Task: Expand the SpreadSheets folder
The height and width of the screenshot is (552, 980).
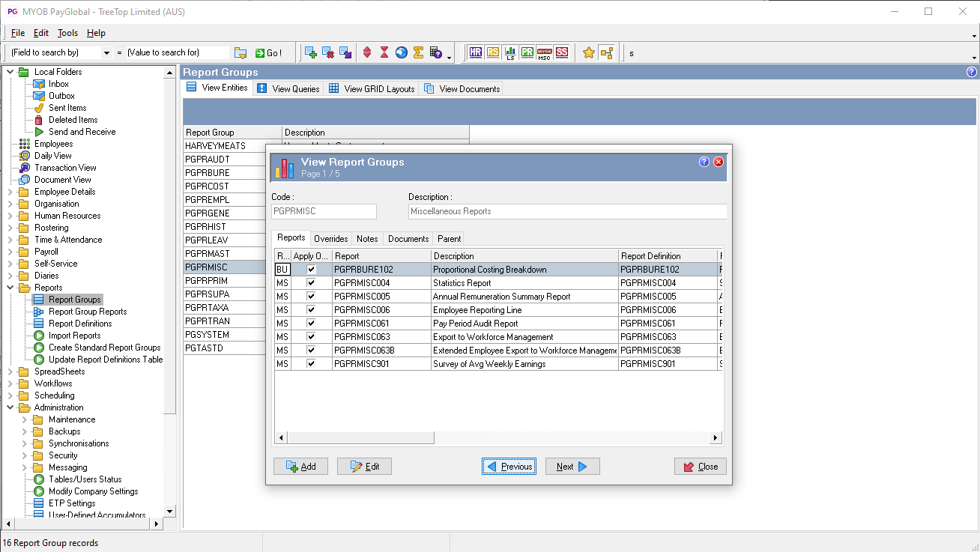Action: pos(10,371)
